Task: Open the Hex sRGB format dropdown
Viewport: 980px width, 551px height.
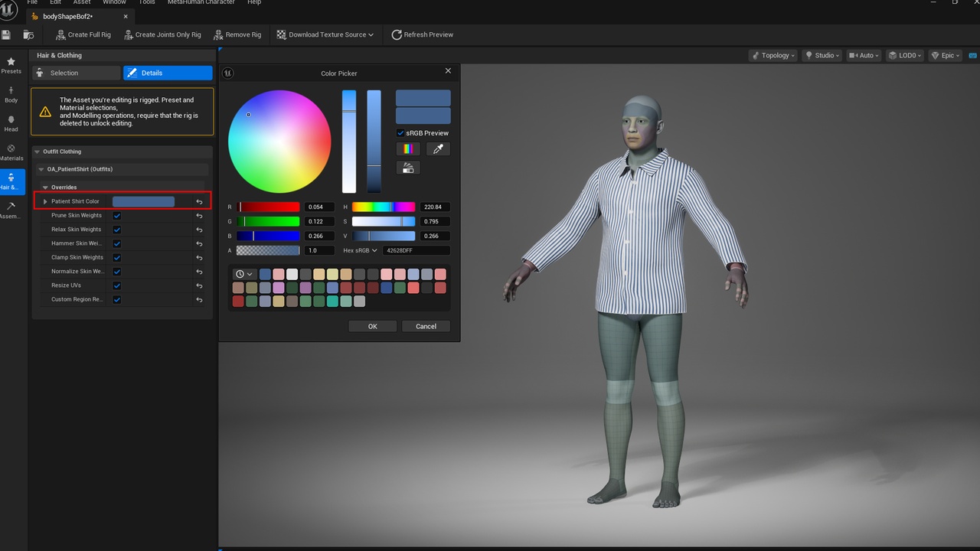Action: pyautogui.click(x=360, y=251)
